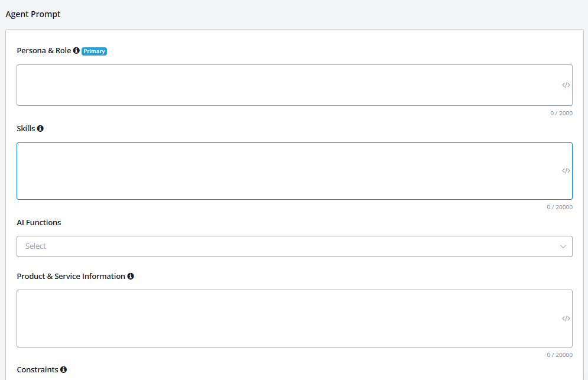
Task: Click the Agent Prompt section heading
Action: click(x=33, y=14)
